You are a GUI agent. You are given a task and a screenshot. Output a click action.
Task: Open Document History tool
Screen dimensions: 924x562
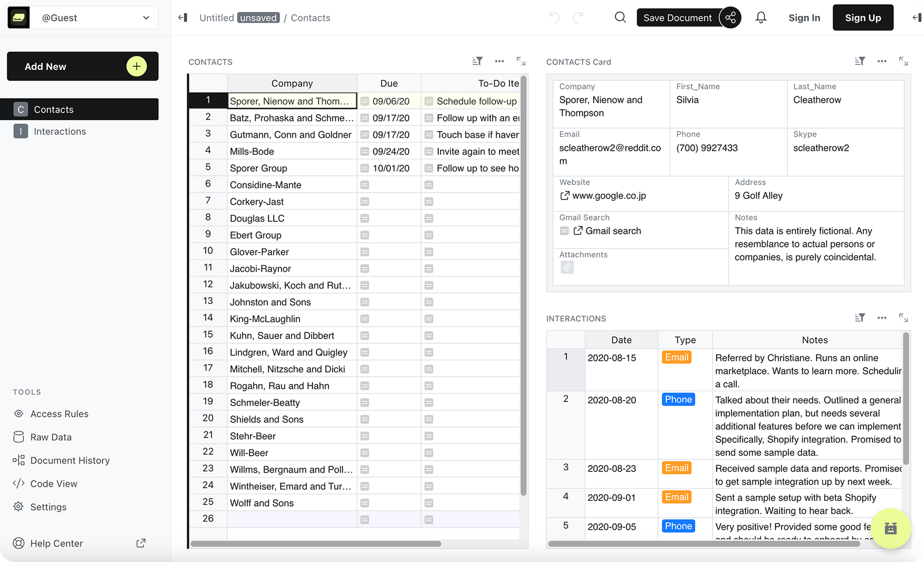pyautogui.click(x=69, y=460)
